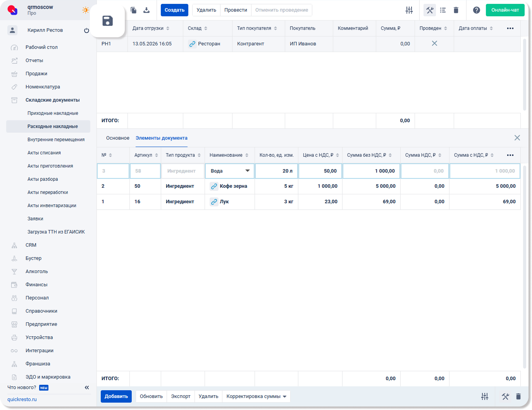Screen dimensions: 532x410
Task: Click the logout power icon beside Кирилл Рестов
Action: click(x=86, y=30)
